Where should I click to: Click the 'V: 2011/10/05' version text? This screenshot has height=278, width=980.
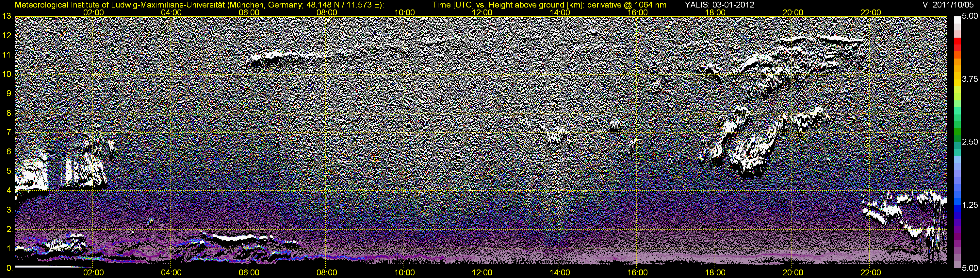[949, 5]
